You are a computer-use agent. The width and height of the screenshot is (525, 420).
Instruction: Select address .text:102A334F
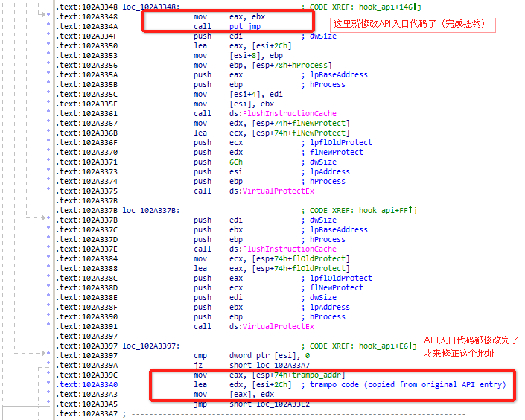(86, 36)
